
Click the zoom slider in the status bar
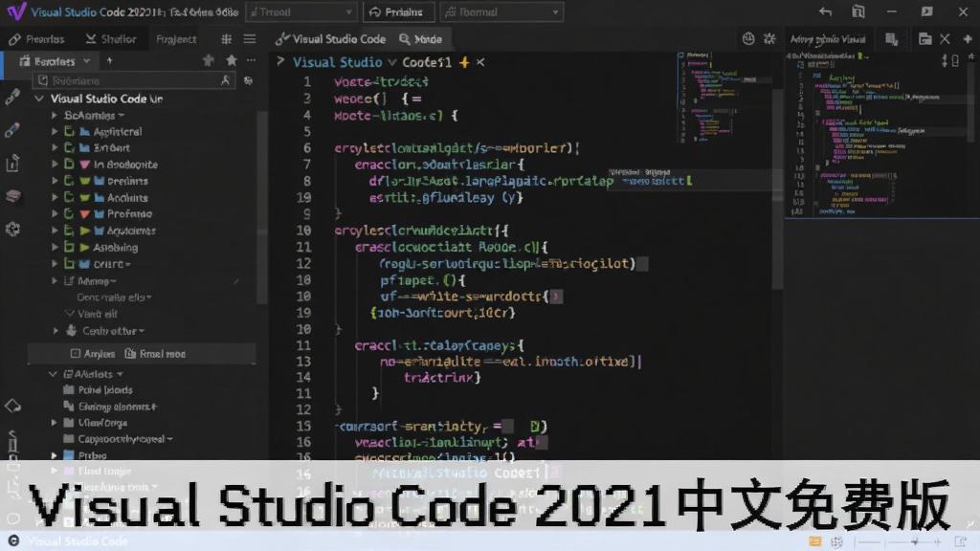pos(898,541)
